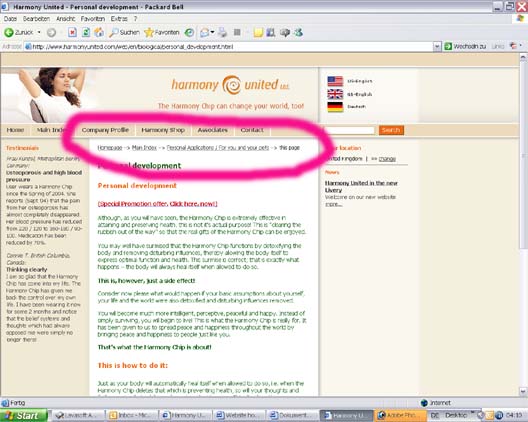Open Suchen search in toolbar
Viewport: 528px width, 422px height.
[124, 32]
